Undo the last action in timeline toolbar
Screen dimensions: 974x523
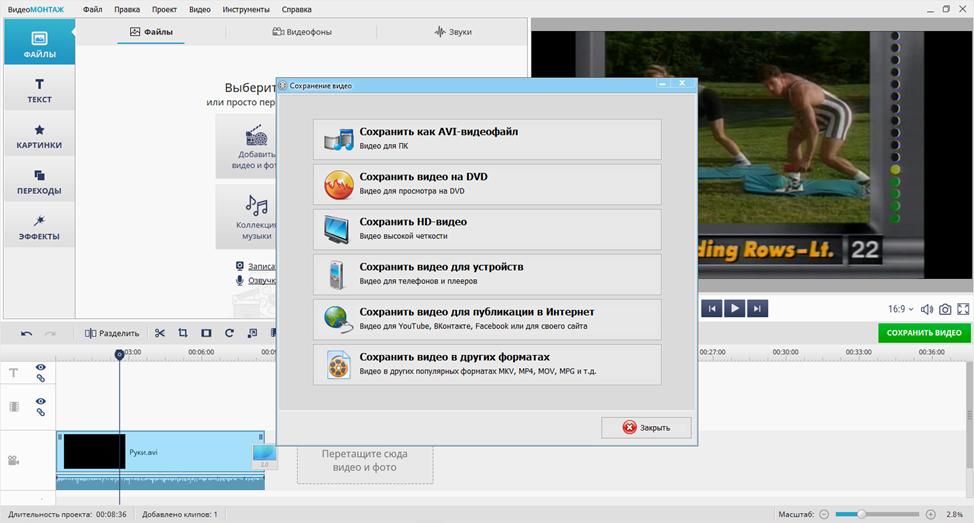26,334
